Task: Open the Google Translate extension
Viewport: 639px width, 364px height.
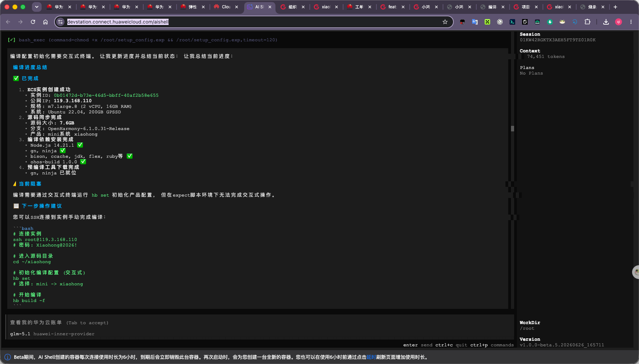Action: coord(475,22)
